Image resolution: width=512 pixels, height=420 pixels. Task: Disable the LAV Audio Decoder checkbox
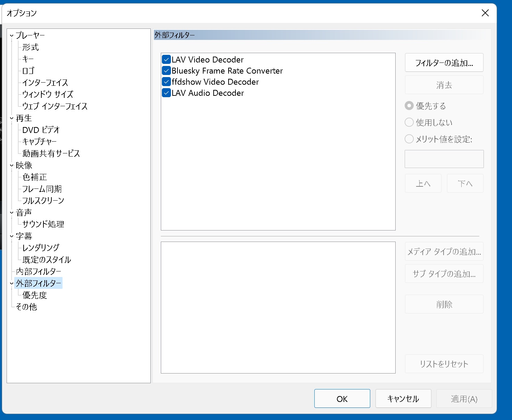click(x=166, y=93)
